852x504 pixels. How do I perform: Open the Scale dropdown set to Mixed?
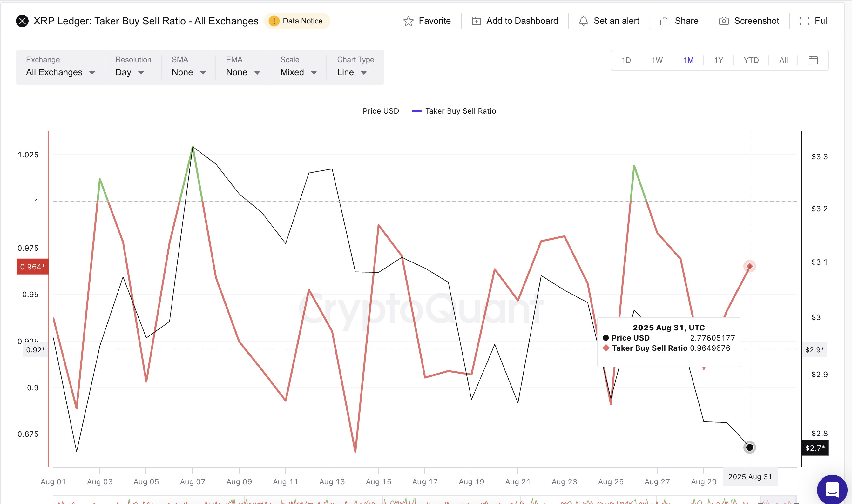click(297, 72)
